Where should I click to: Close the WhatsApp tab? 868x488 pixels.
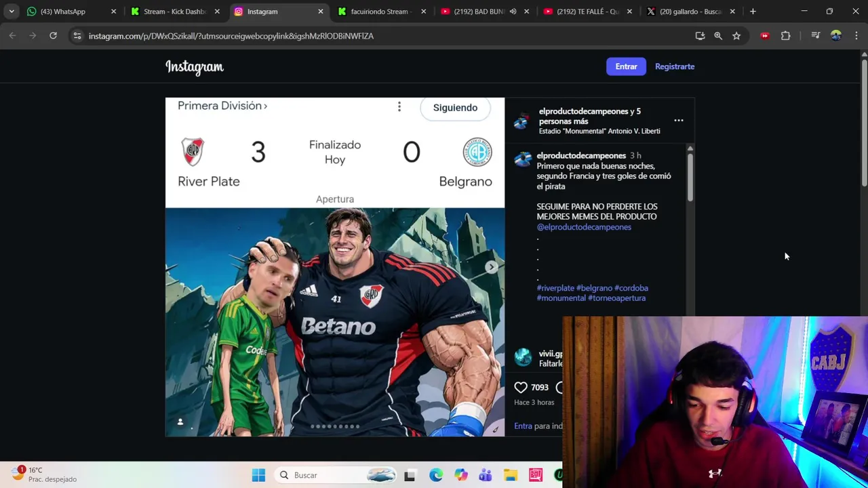point(113,12)
